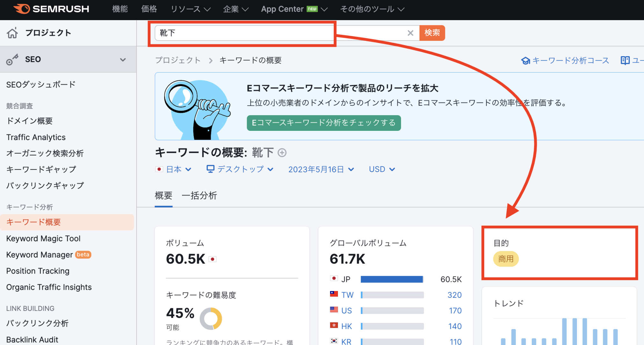Open the デスクトップ device dropdown
This screenshot has height=345, width=644.
[240, 169]
